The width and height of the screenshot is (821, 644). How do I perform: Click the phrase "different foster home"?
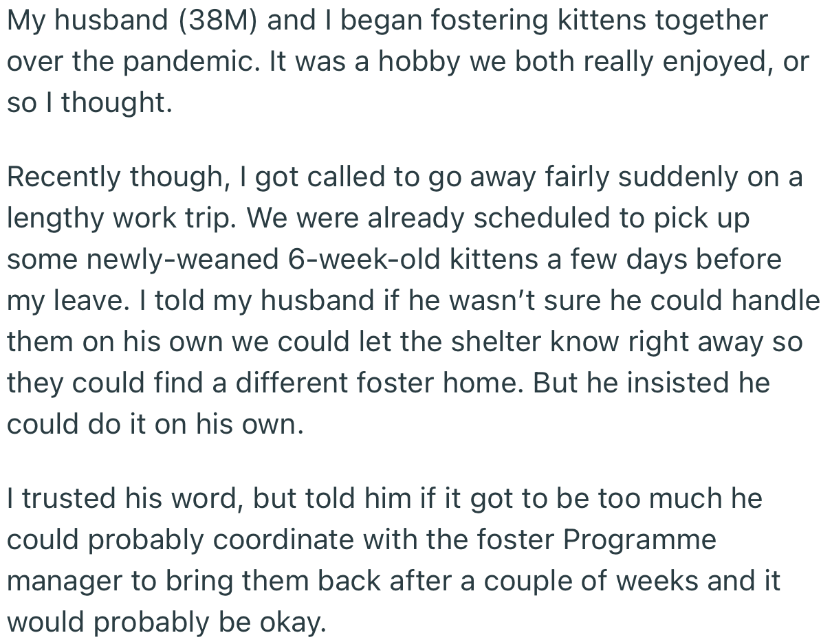(x=369, y=384)
